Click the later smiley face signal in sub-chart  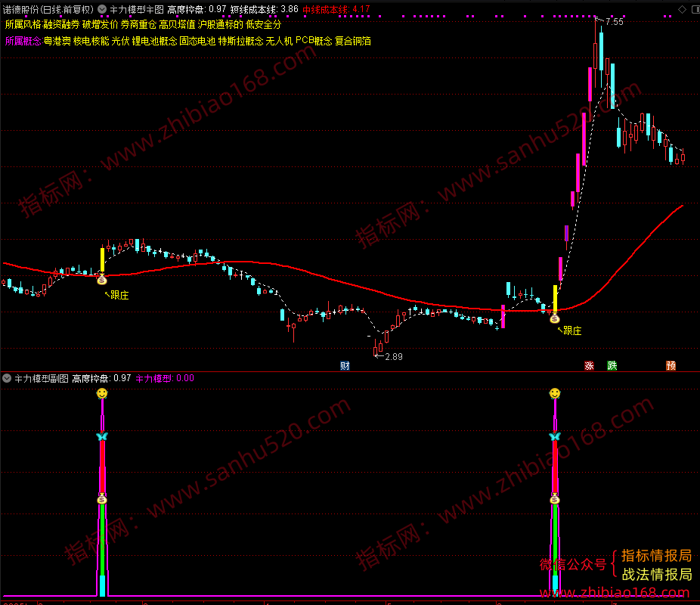[554, 393]
